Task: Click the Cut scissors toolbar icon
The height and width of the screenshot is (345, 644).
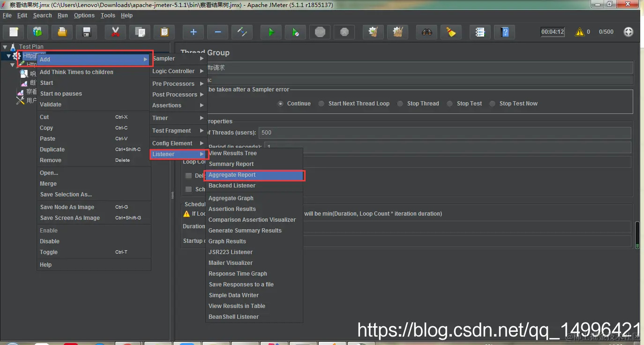Action: [x=115, y=32]
